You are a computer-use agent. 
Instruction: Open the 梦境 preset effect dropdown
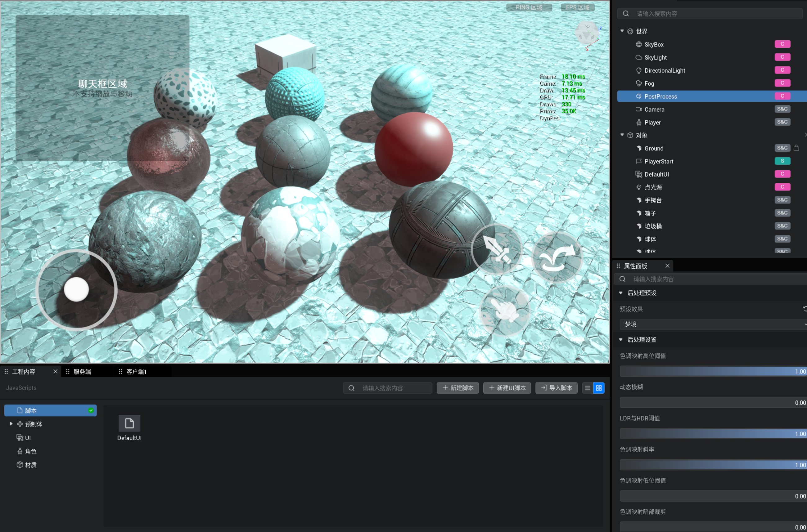coord(713,324)
